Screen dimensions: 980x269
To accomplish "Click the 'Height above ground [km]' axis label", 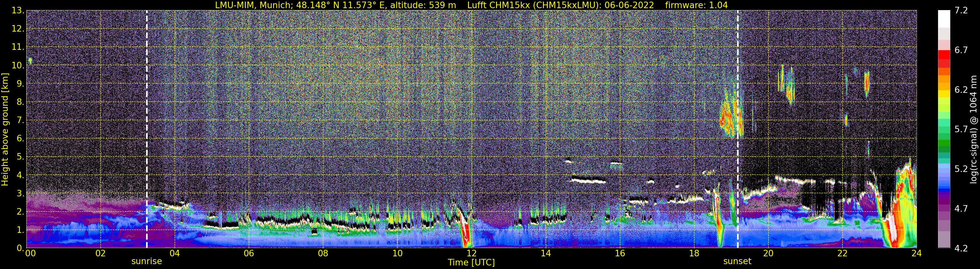I will pos(5,129).
